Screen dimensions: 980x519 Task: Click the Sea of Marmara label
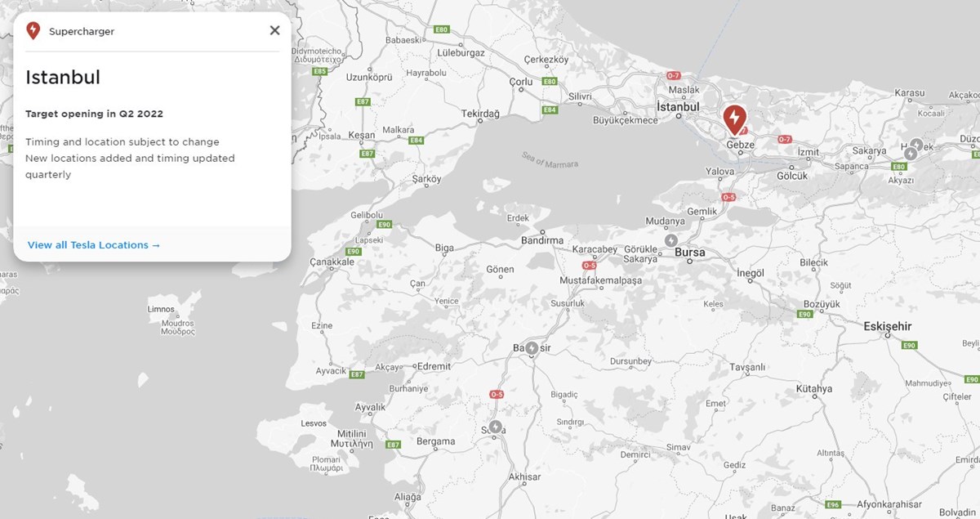coord(550,159)
